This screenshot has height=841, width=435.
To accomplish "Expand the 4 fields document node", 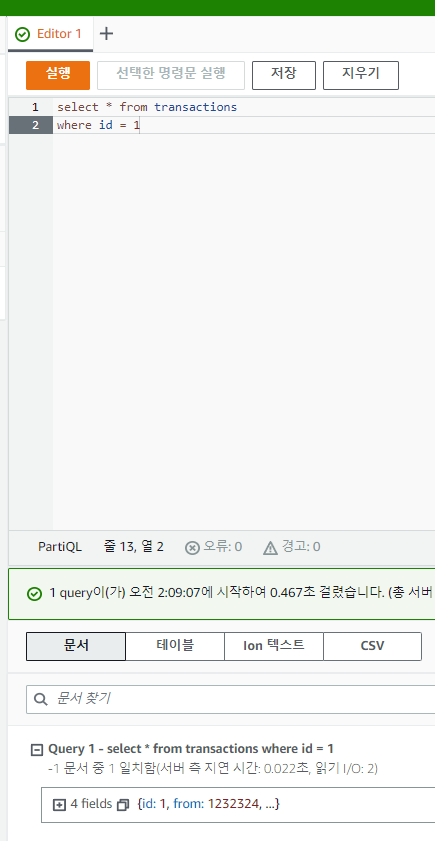I will [x=59, y=805].
